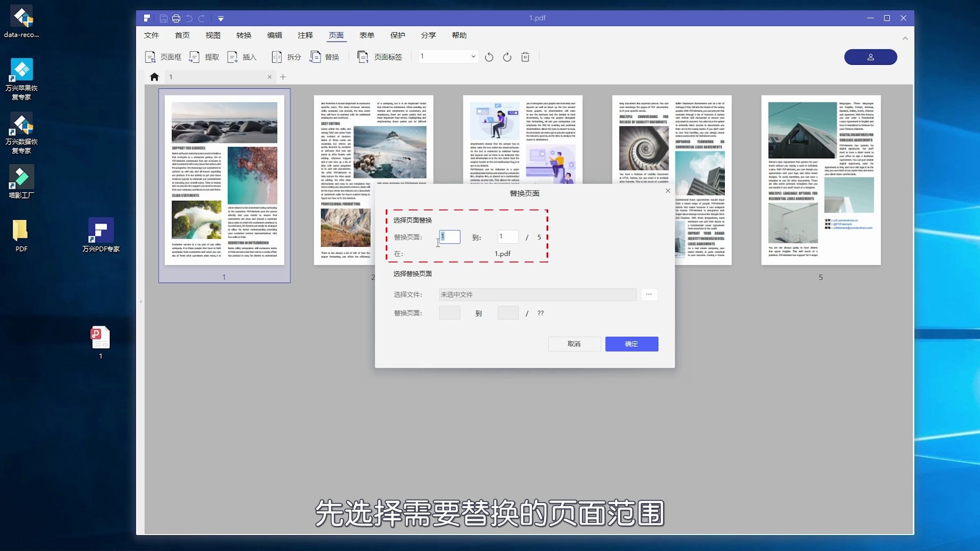Click the 页面 (Page) tab in ribbon
Image resolution: width=980 pixels, height=551 pixels.
pyautogui.click(x=336, y=35)
